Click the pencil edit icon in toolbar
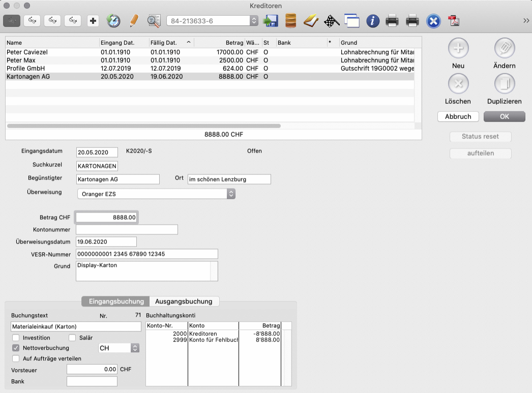Image resolution: width=532 pixels, height=393 pixels. (134, 21)
